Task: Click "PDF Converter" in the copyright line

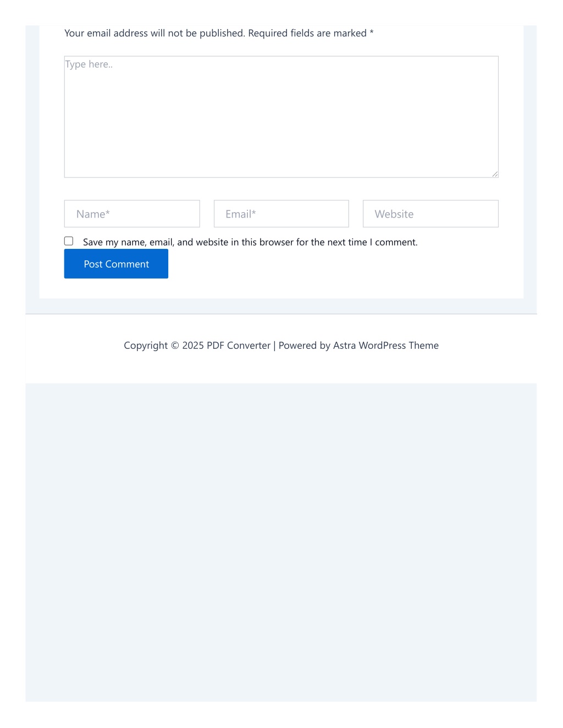Action: [239, 346]
